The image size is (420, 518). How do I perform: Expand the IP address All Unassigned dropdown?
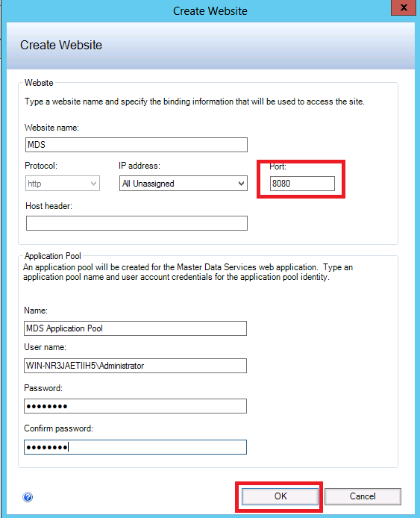pyautogui.click(x=184, y=184)
